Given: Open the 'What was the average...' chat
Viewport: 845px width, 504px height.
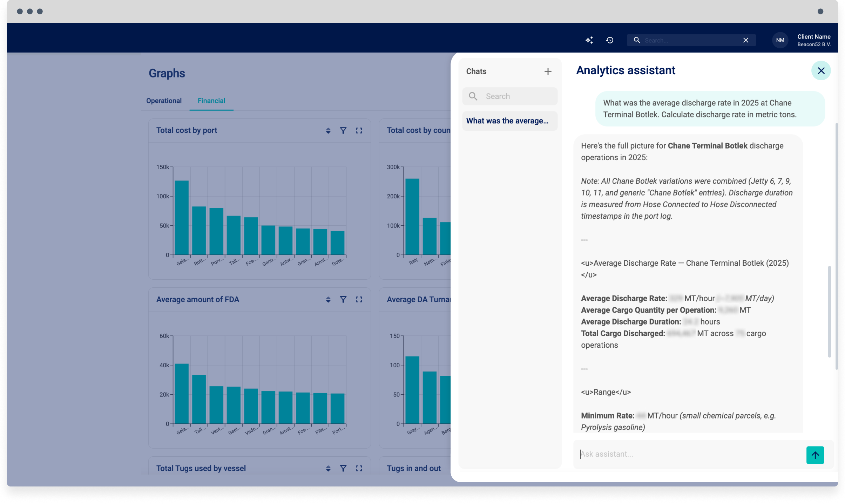Looking at the screenshot, I should [x=509, y=121].
